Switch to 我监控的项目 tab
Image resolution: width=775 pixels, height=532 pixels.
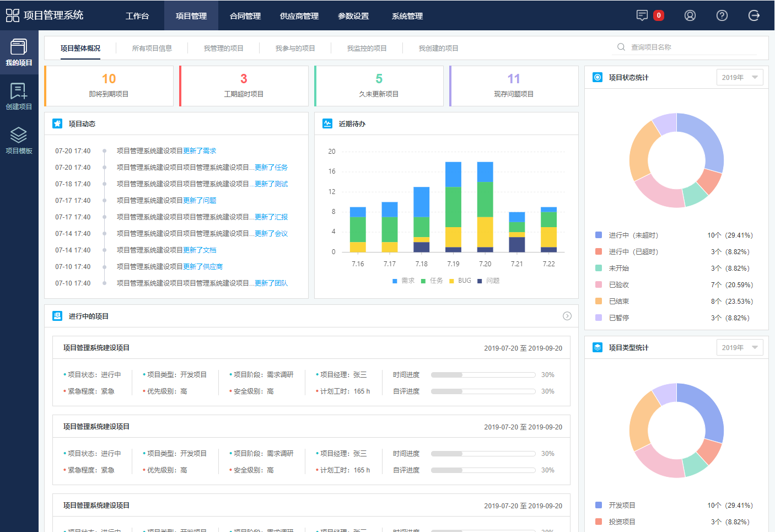pos(367,48)
